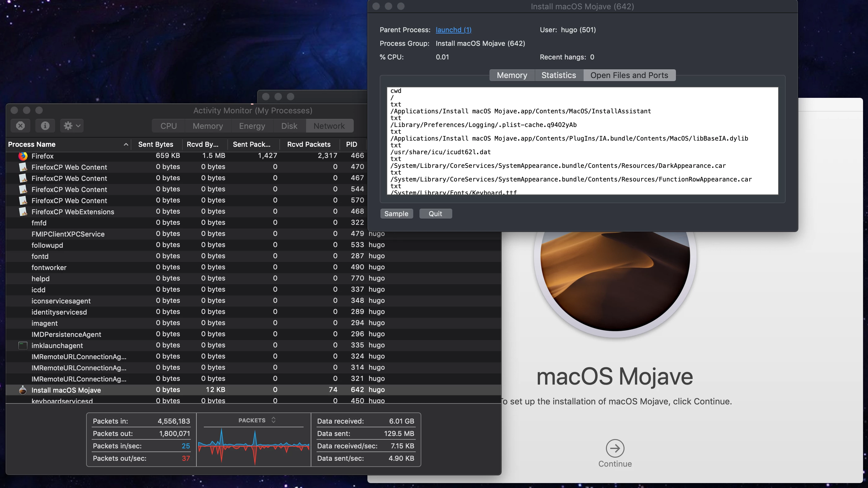Click the InstallAssistant path in open files

(521, 111)
